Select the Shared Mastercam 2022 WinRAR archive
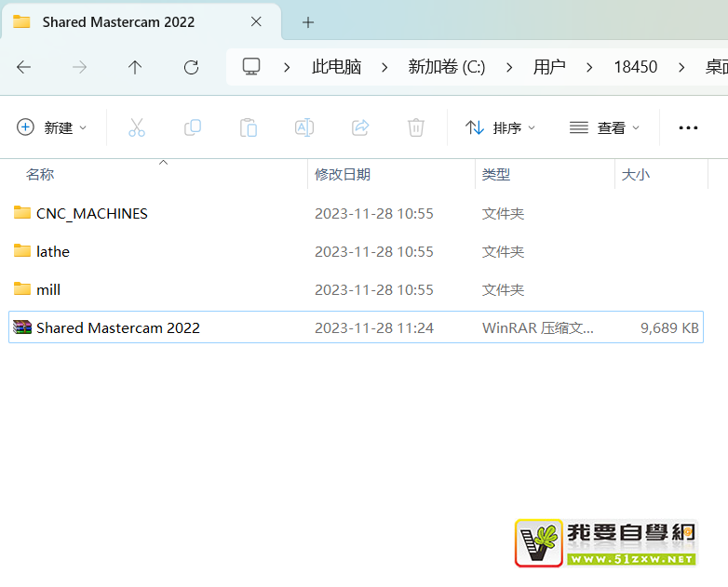728x587 pixels. pos(117,327)
